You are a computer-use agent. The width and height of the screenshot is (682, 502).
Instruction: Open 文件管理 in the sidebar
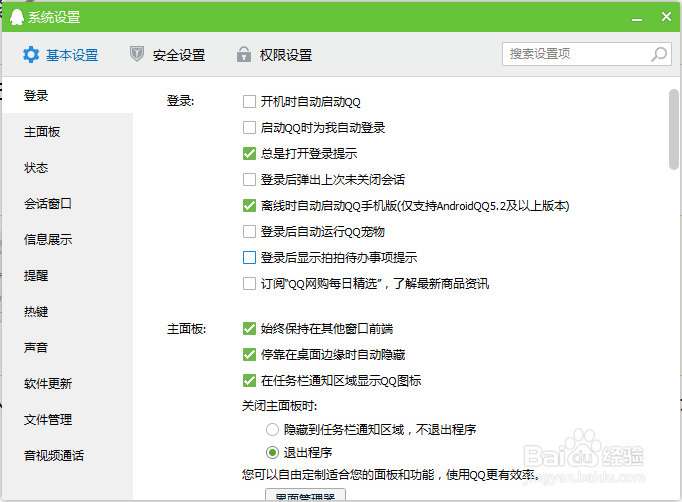pos(67,419)
